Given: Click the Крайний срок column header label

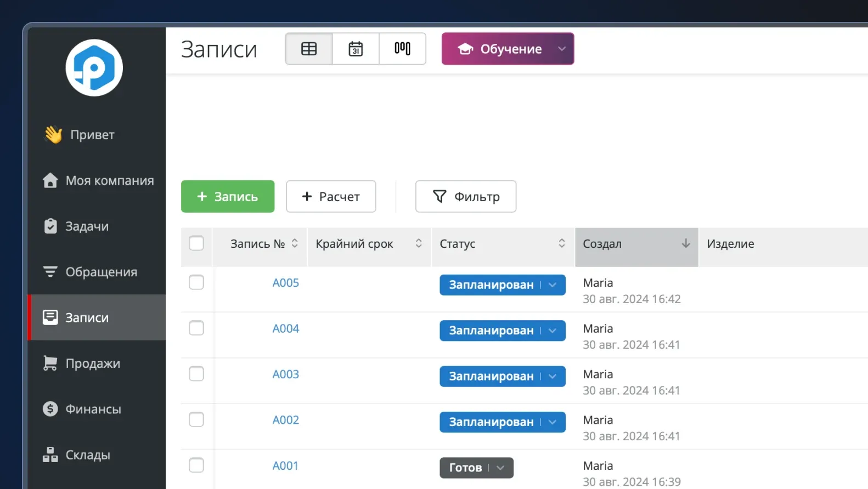Looking at the screenshot, I should pyautogui.click(x=354, y=243).
